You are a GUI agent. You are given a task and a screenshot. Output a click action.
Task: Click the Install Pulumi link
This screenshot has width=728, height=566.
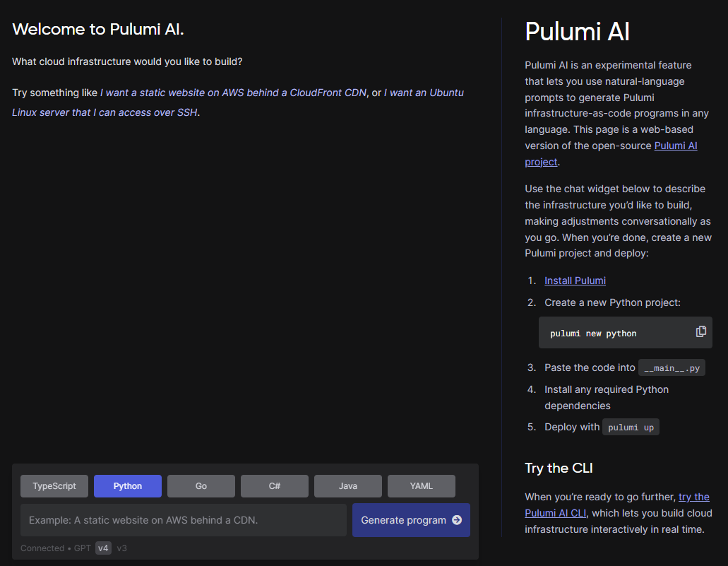pyautogui.click(x=575, y=280)
